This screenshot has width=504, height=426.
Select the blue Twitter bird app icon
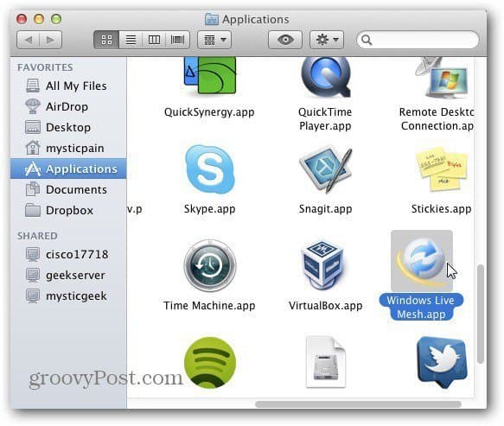pyautogui.click(x=442, y=363)
